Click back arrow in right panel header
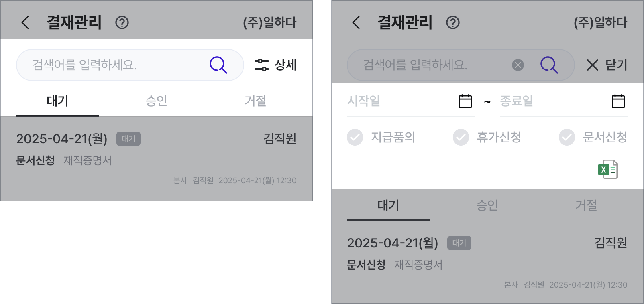This screenshot has height=304, width=644. tap(356, 22)
